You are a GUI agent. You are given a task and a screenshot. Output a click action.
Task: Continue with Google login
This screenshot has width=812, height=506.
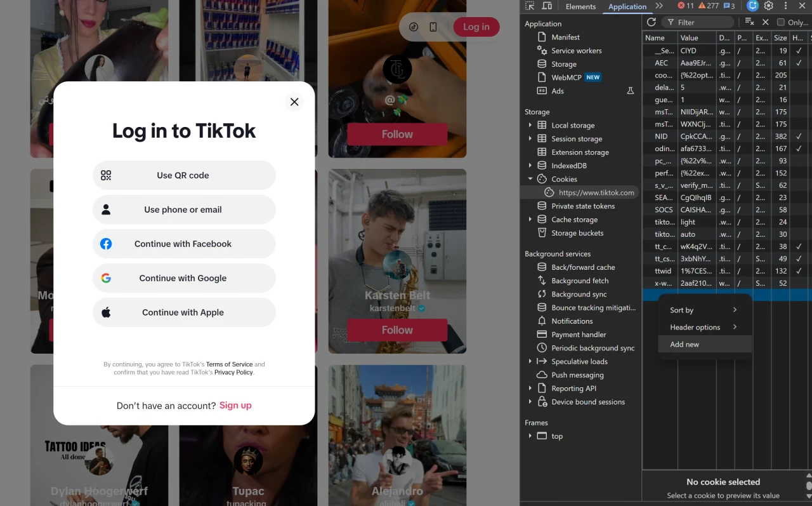pyautogui.click(x=184, y=278)
